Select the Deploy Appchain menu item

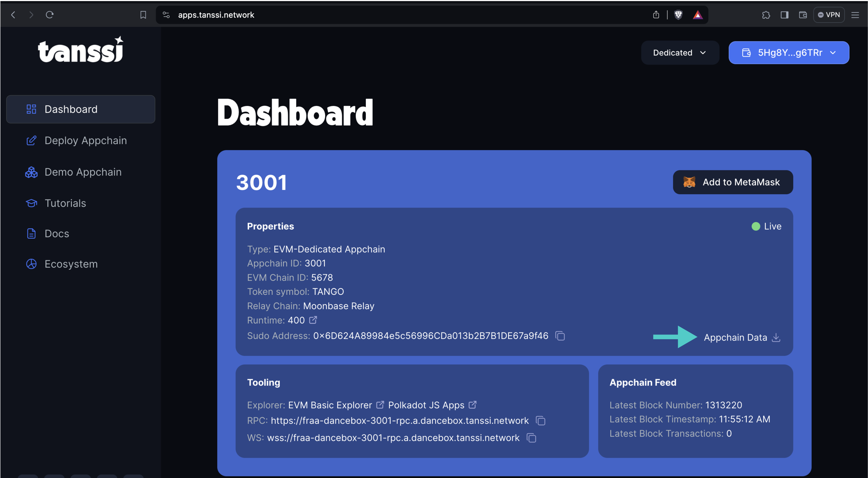pyautogui.click(x=85, y=140)
